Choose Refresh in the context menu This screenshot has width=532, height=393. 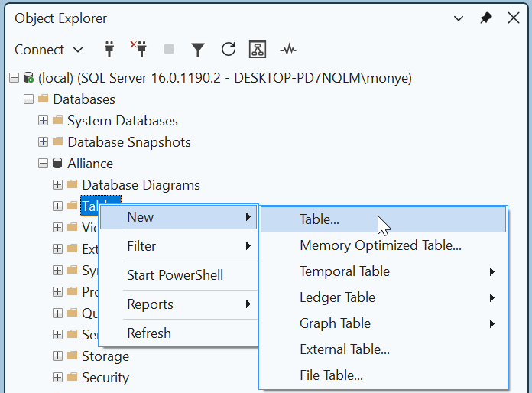tap(178, 333)
